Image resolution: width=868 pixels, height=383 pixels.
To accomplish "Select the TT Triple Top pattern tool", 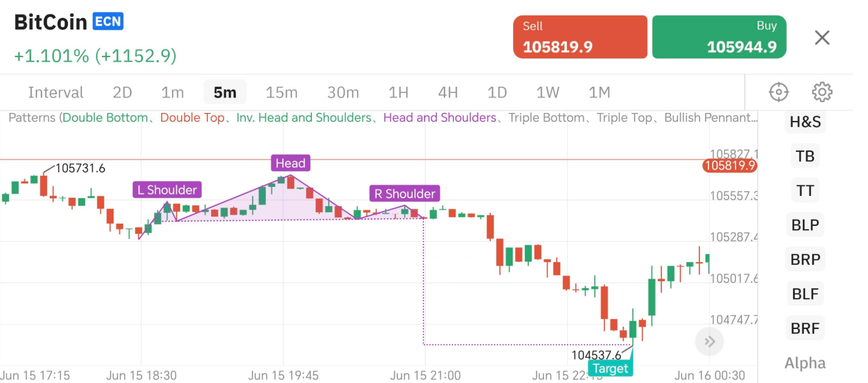I will pyautogui.click(x=804, y=191).
